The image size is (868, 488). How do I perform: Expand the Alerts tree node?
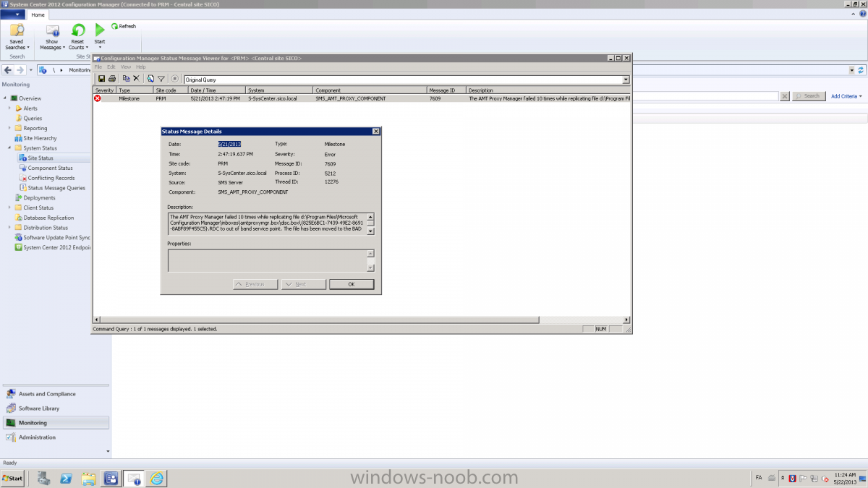(x=11, y=108)
